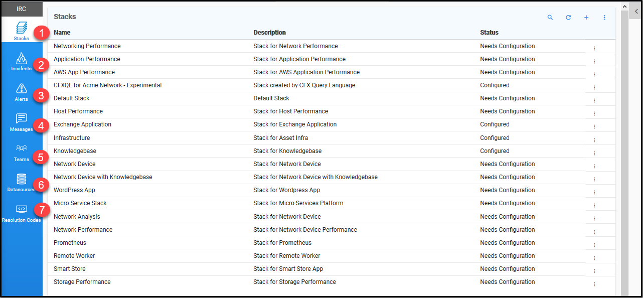The image size is (644, 299).
Task: Select the Knowledgebase stack entry
Action: click(75, 151)
